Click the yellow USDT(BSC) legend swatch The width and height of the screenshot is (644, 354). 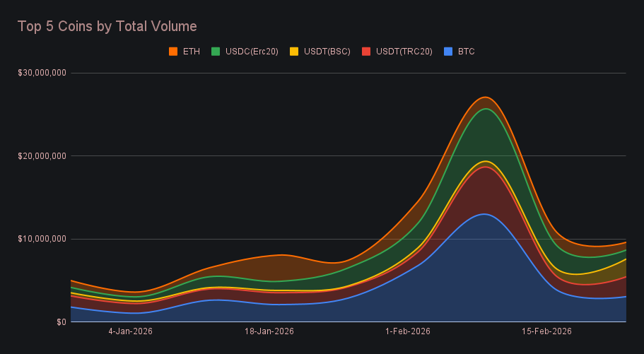pos(294,52)
